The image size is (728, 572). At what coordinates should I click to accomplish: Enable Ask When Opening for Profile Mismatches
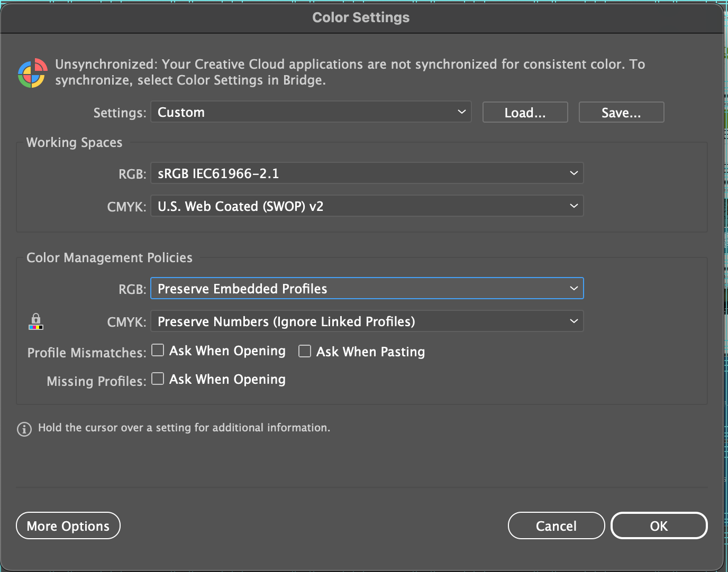coord(158,350)
